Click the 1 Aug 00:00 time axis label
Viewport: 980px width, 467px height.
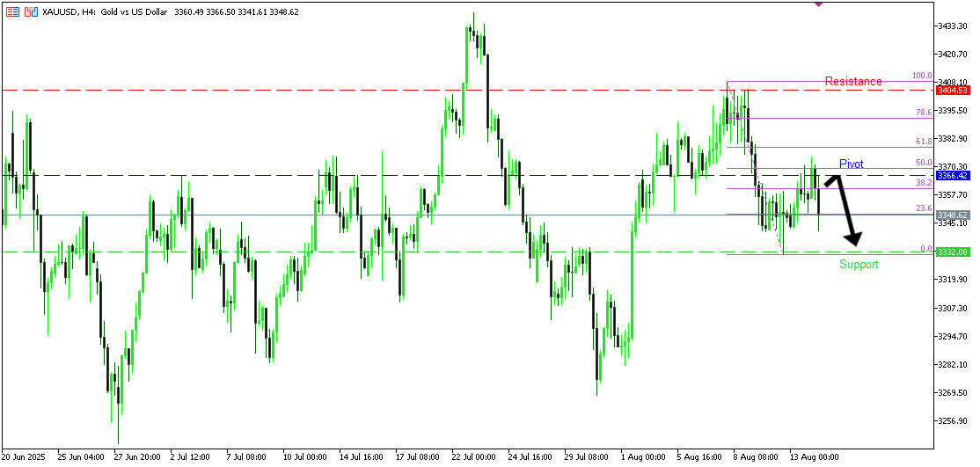642,457
